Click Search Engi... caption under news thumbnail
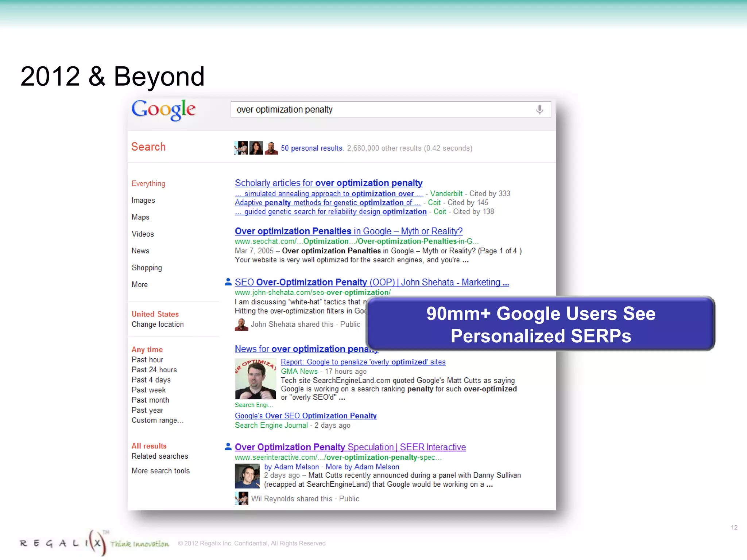The image size is (747, 560). coord(253,405)
